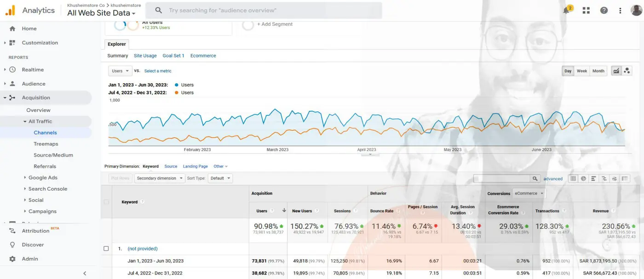Tick the checkbox for (not provided) row
The width and height of the screenshot is (644, 279).
tap(106, 249)
